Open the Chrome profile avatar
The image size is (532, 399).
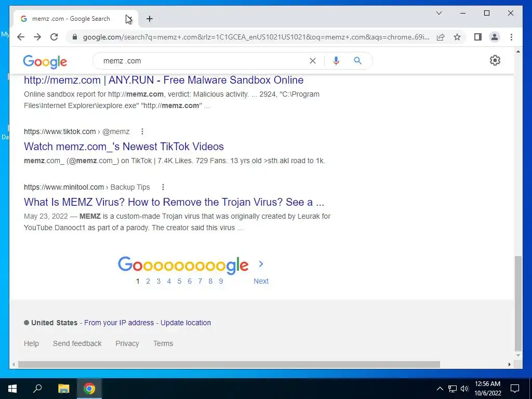[x=495, y=37]
